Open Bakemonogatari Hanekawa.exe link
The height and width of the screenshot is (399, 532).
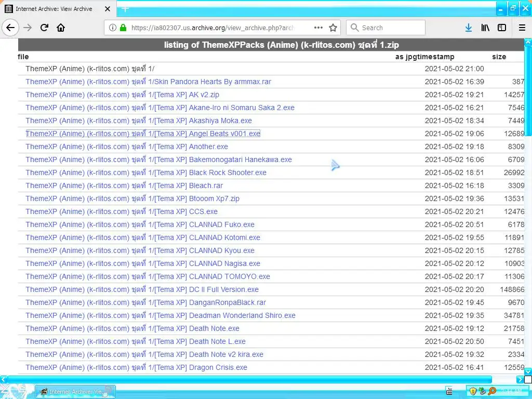[x=158, y=159]
